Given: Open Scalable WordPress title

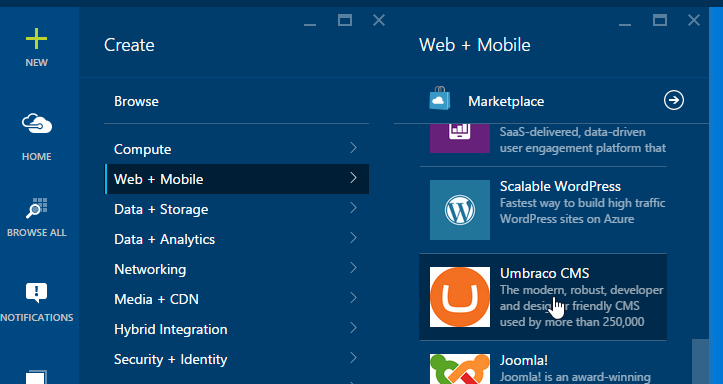Looking at the screenshot, I should [560, 186].
